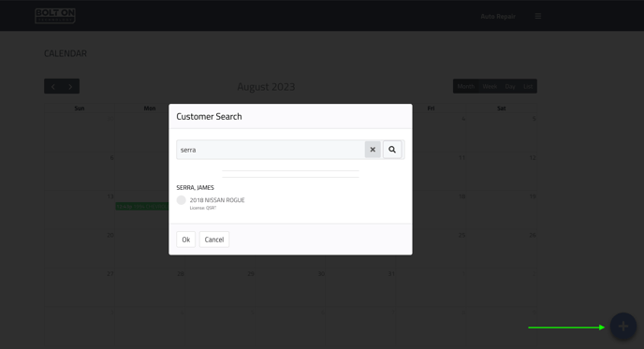Click the blue plus add button

pos(623,327)
